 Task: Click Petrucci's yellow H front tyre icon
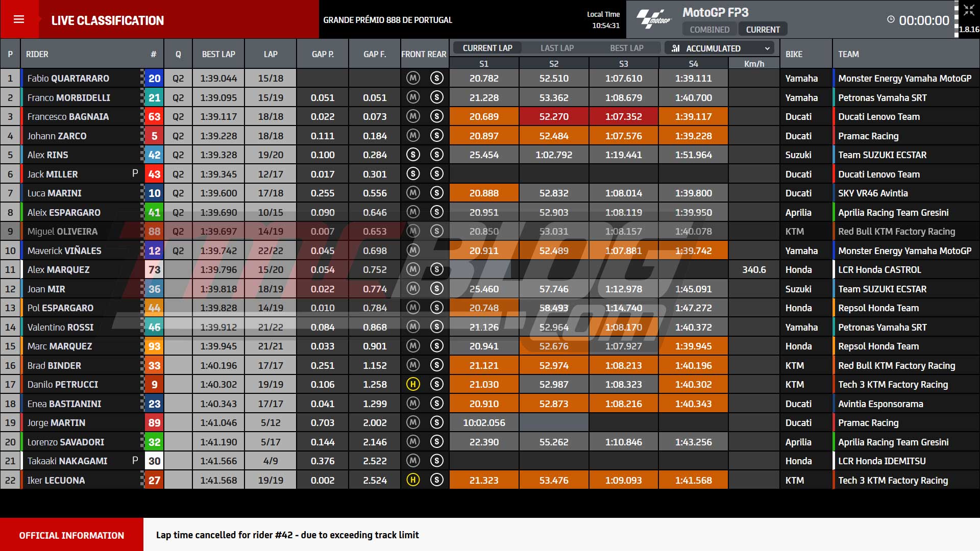coord(413,384)
